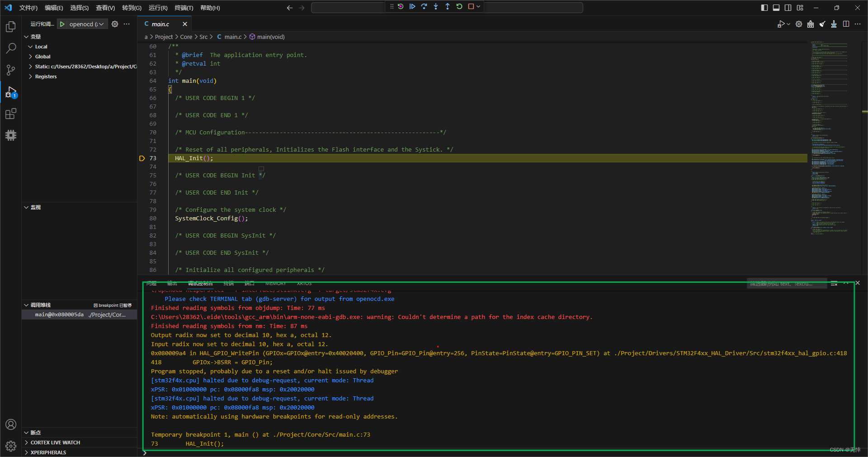Screen dimensions: 868x457
Task: Click Restart in the debug toolbar
Action: pyautogui.click(x=459, y=6)
